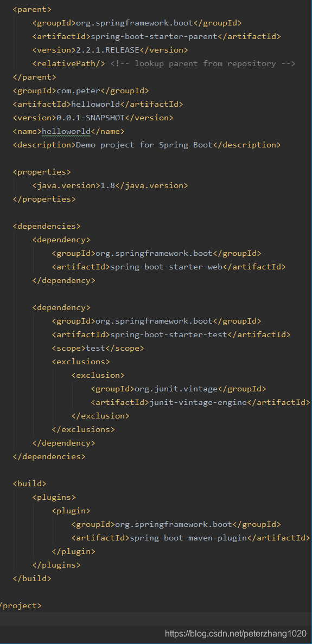The width and height of the screenshot is (312, 644).
Task: Click the underlined helloworld name value
Action: pos(66,131)
